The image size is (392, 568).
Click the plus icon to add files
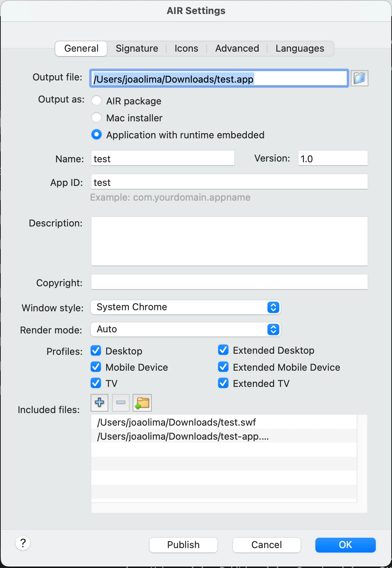[x=99, y=402]
